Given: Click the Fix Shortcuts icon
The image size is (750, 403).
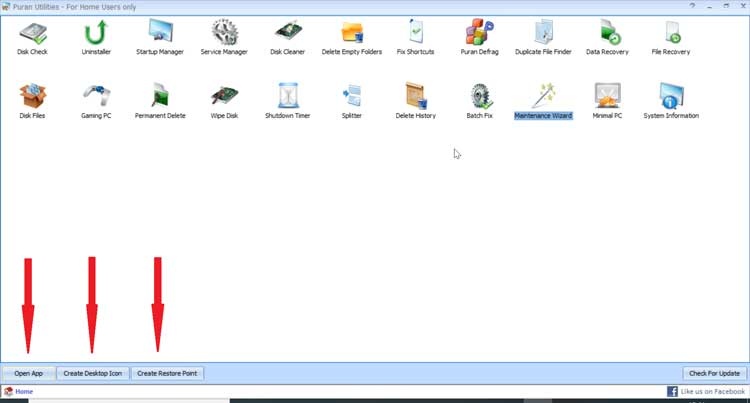Looking at the screenshot, I should tap(416, 32).
